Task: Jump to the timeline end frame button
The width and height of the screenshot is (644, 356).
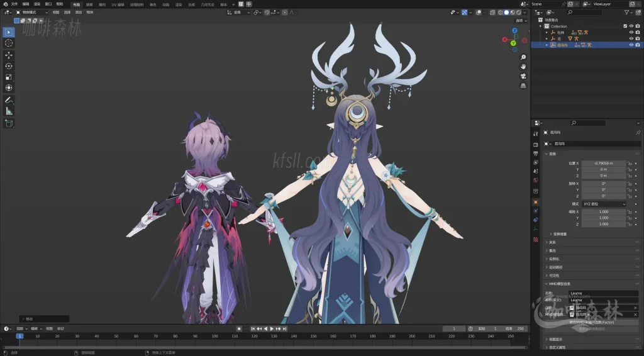Action: 285,329
